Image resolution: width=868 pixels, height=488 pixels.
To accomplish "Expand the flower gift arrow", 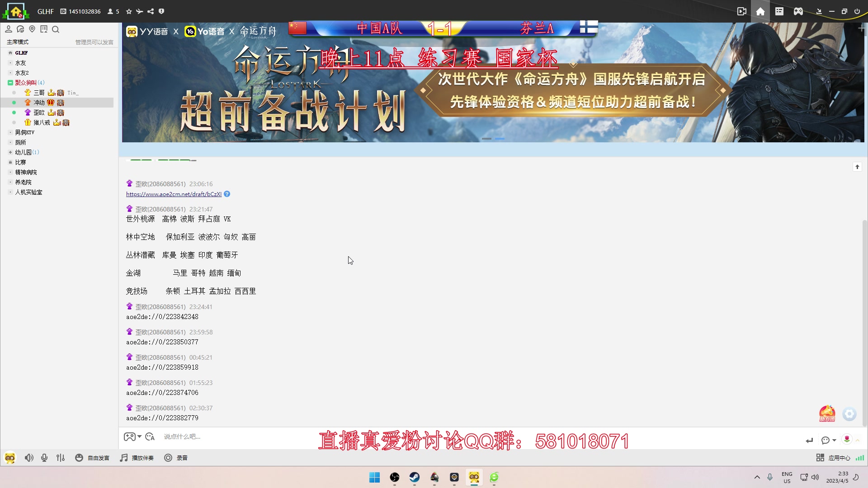I will coord(858,440).
